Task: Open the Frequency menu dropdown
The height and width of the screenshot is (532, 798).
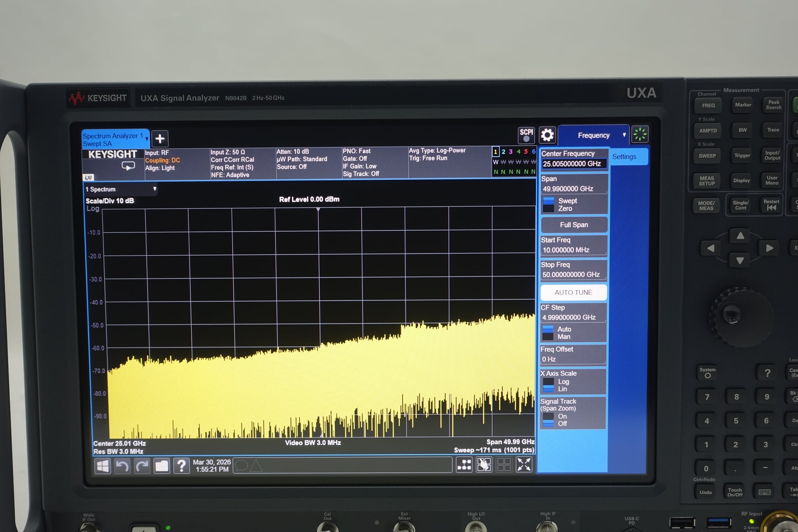Action: (593, 135)
